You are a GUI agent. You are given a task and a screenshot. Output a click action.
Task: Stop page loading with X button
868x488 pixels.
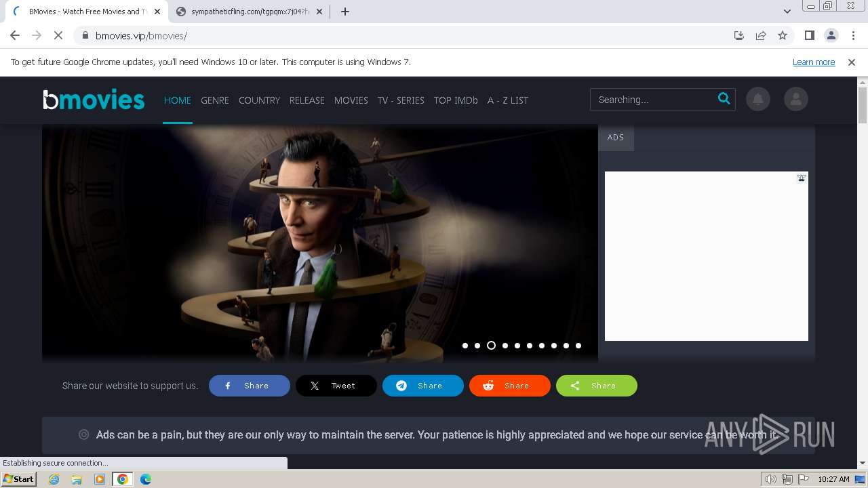(58, 35)
